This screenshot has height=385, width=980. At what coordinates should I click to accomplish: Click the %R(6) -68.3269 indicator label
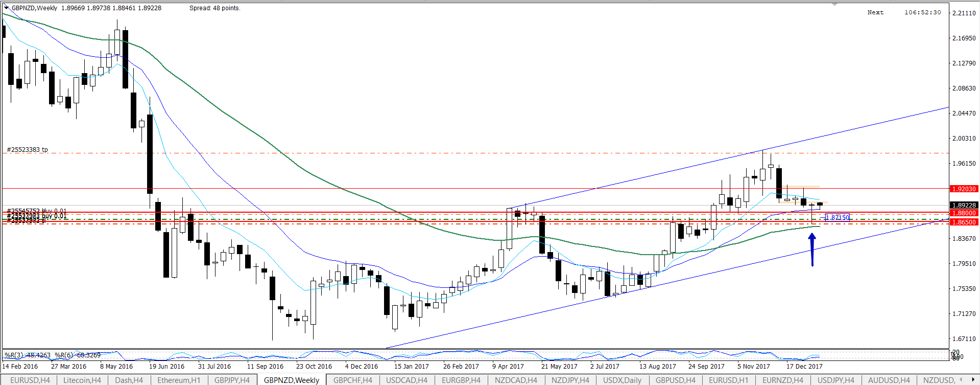tap(78, 355)
